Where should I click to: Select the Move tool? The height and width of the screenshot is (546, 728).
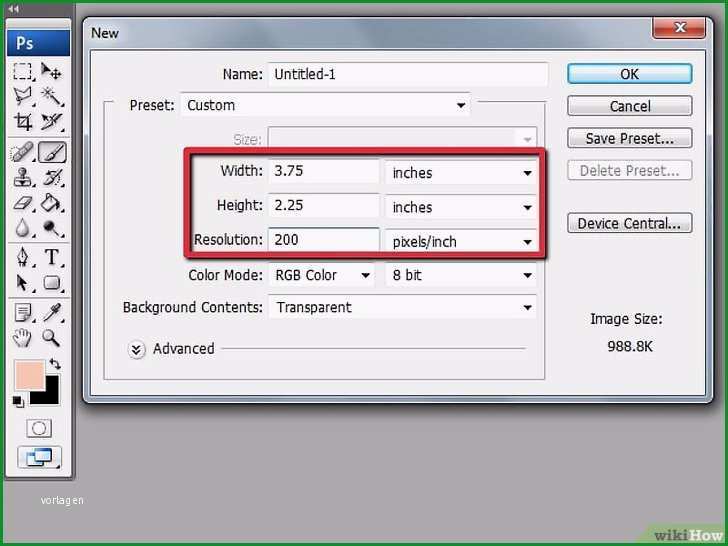pyautogui.click(x=51, y=72)
